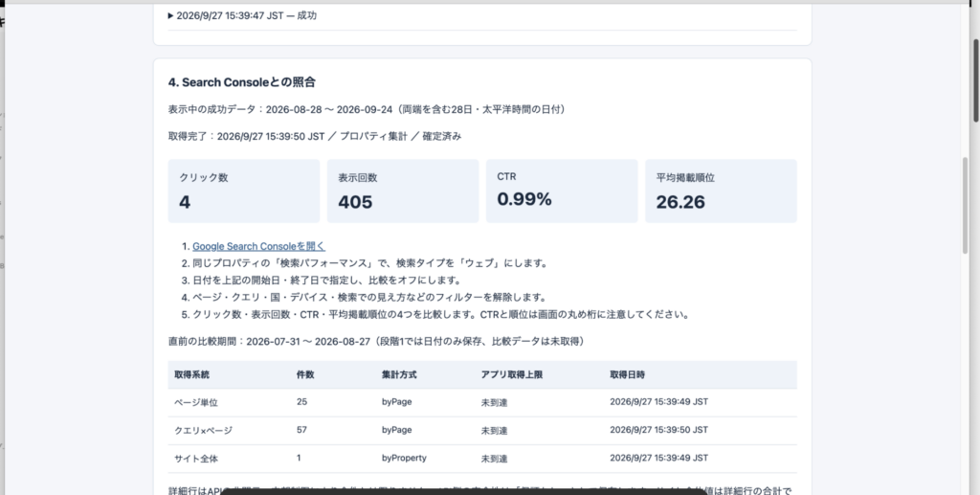Click the count 1 in サイト全体 row
The height and width of the screenshot is (495, 980).
[x=299, y=458]
